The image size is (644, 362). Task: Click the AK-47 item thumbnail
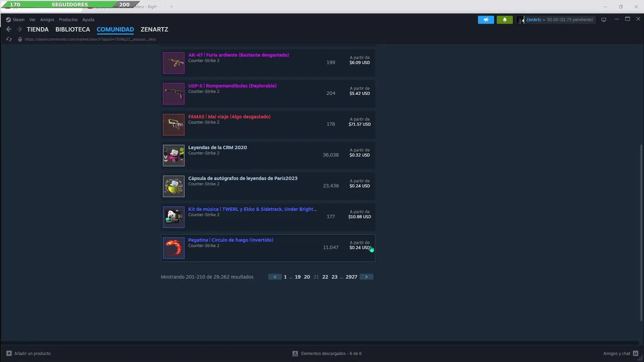(174, 63)
